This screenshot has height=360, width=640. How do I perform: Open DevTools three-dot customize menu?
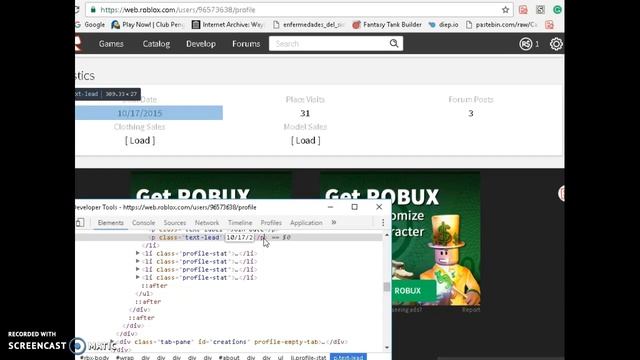[x=383, y=222]
